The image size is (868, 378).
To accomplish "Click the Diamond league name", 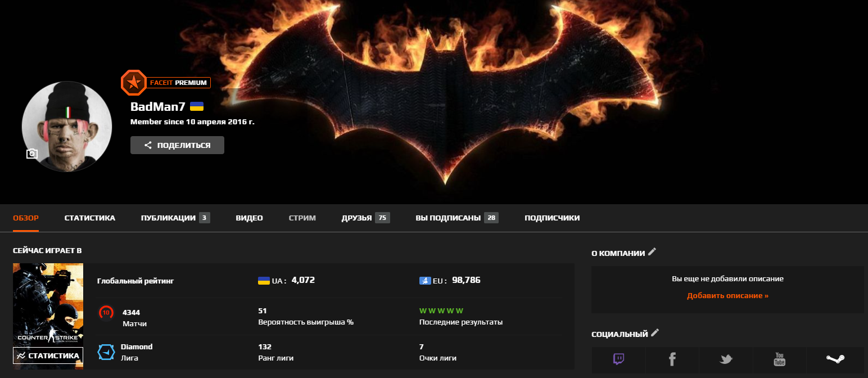I will 137,346.
